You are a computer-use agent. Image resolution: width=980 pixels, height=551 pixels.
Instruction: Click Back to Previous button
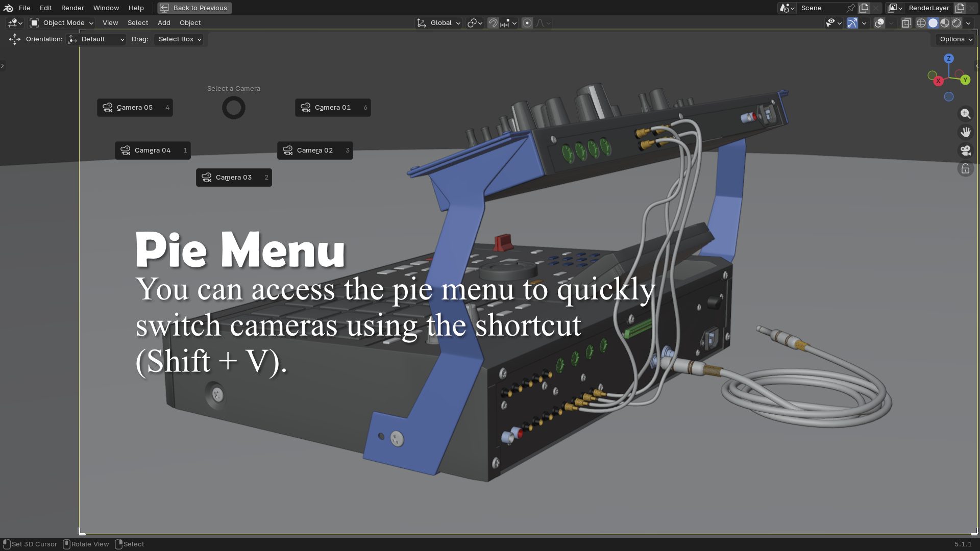coord(194,8)
